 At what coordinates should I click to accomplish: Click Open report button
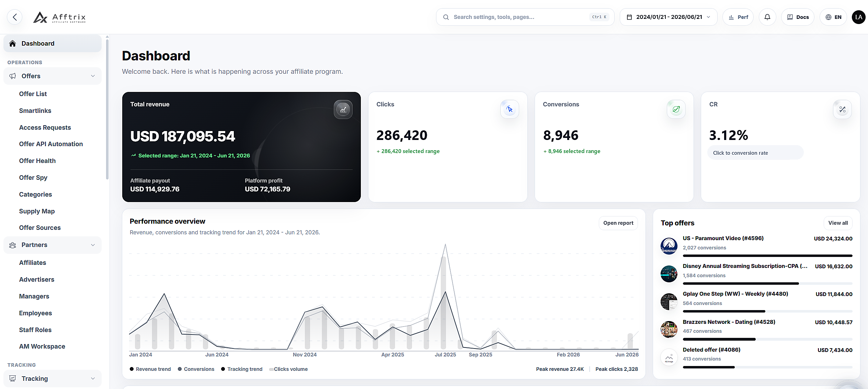pos(618,223)
